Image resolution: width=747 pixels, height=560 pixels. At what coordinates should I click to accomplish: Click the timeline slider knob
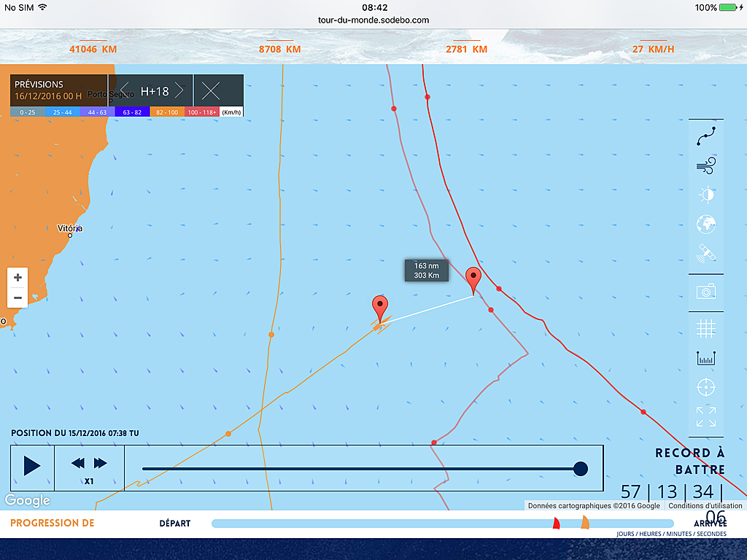(580, 469)
